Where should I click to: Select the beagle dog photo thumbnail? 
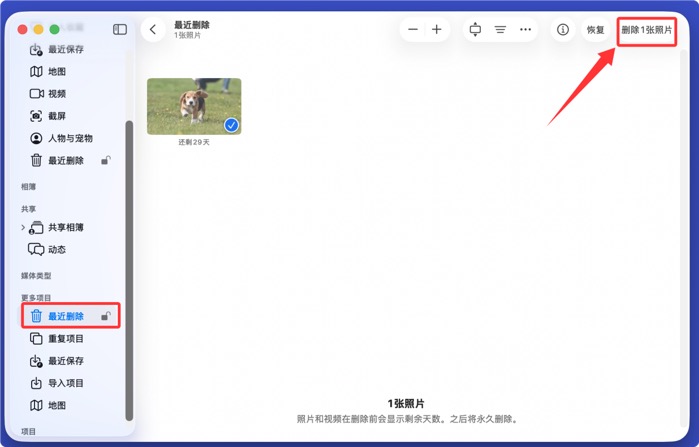point(194,106)
